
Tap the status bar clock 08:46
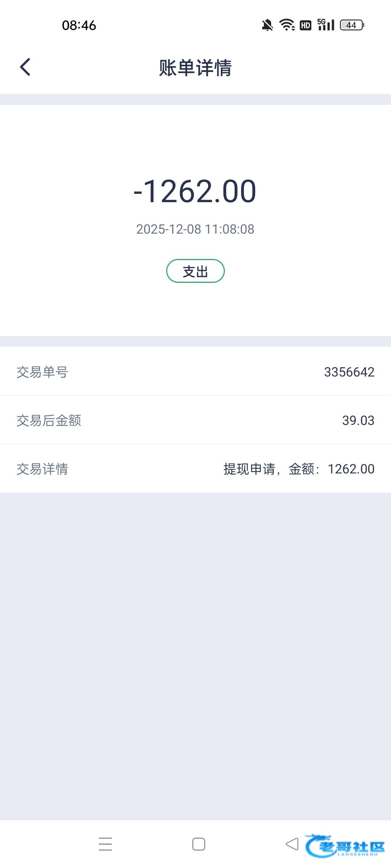pos(79,25)
